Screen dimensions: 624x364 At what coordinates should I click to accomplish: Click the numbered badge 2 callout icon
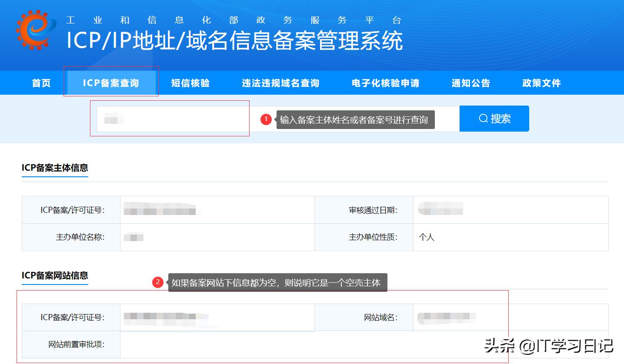[x=158, y=282]
